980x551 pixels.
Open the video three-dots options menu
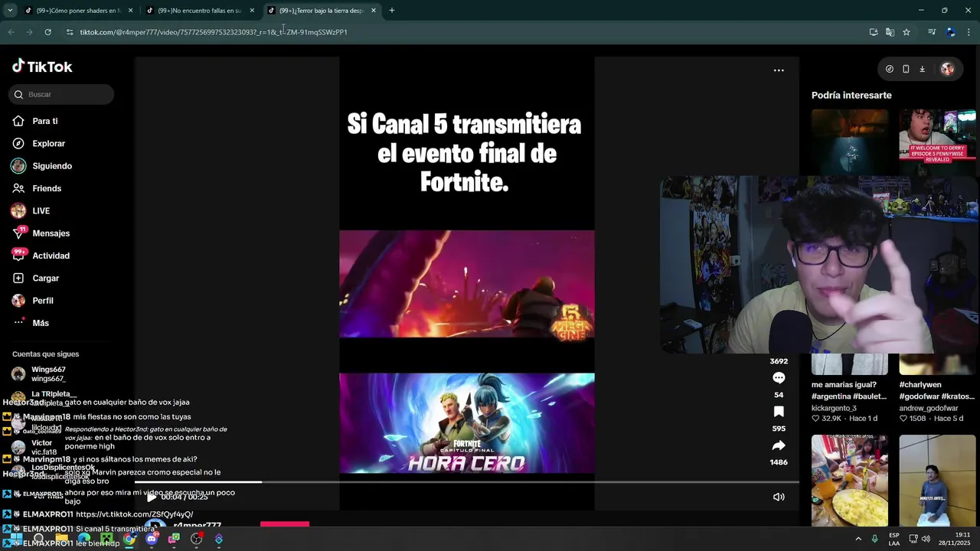(779, 70)
